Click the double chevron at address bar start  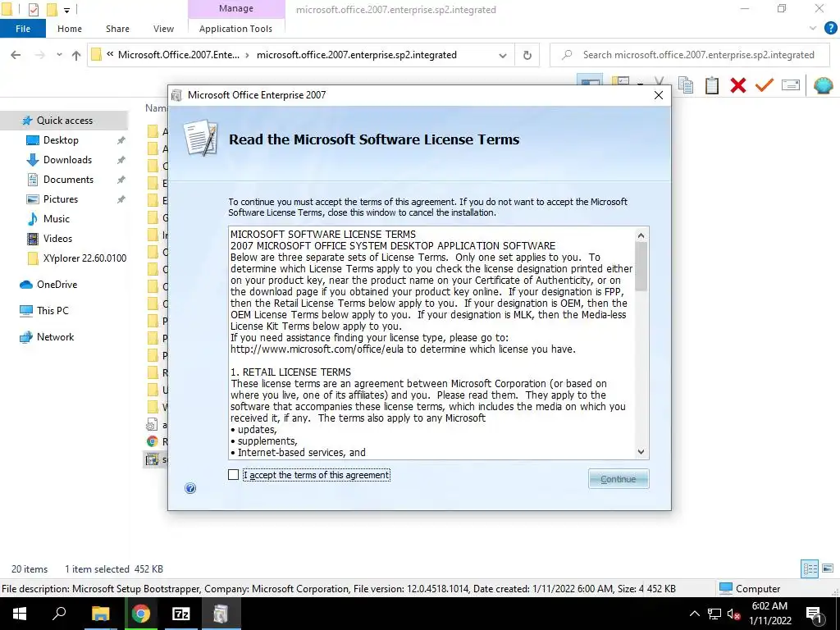point(110,54)
